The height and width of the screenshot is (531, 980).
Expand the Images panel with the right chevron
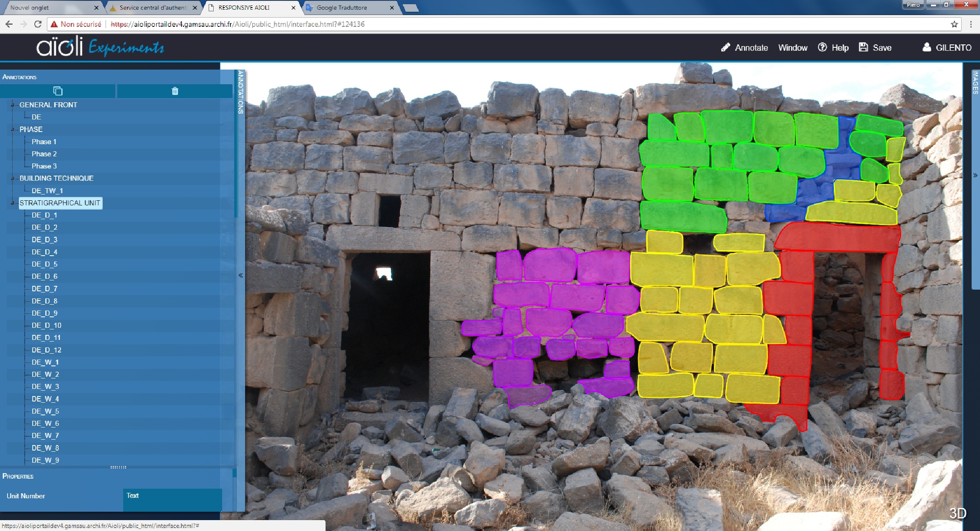975,175
